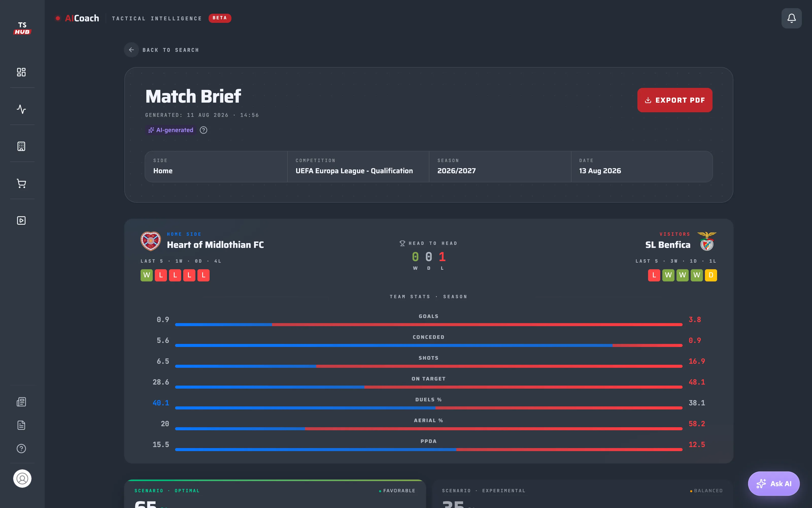Click the Goals comparison bar
812x508 pixels.
point(429,325)
